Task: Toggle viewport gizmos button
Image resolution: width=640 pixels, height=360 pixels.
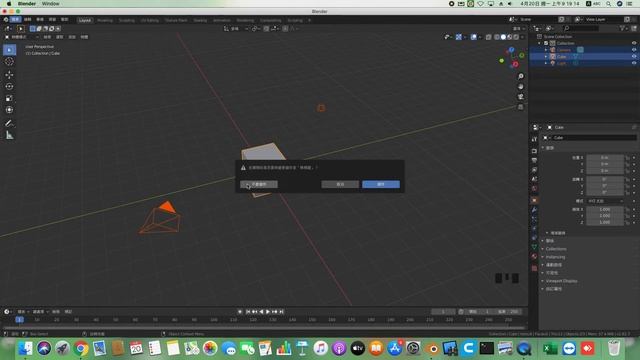Action: point(459,37)
